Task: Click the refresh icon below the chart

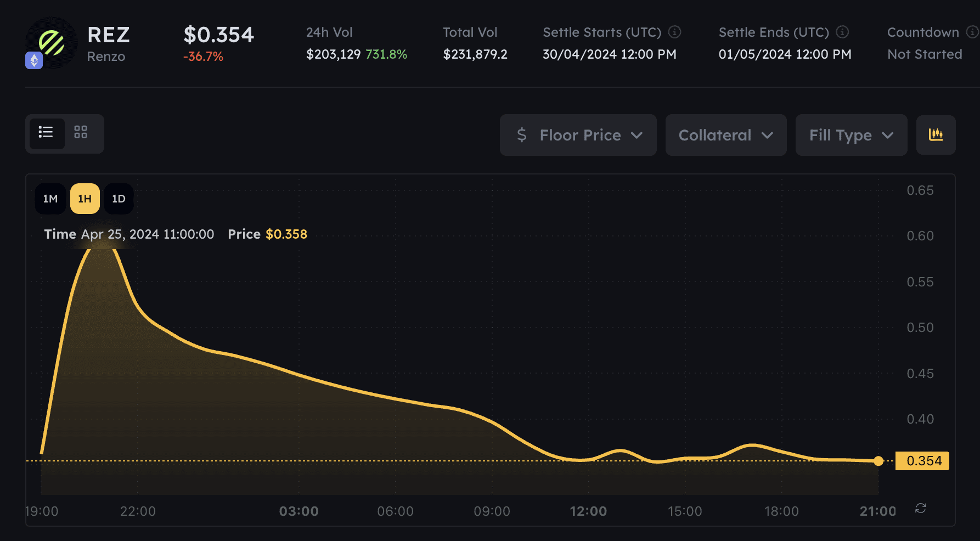Action: 920,509
